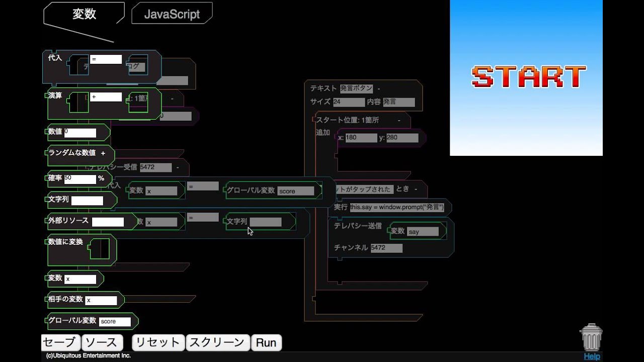Viewport: 644px width, 362px height.
Task: Switch to the JavaScript tab
Action: 172,14
